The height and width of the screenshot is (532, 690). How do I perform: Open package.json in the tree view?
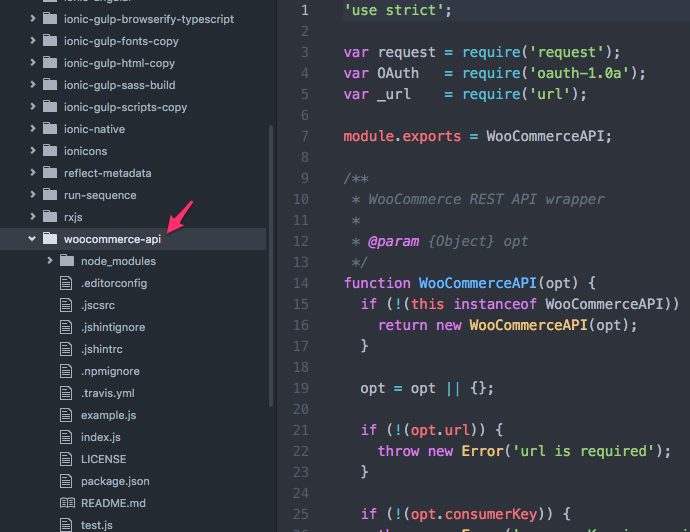[115, 481]
